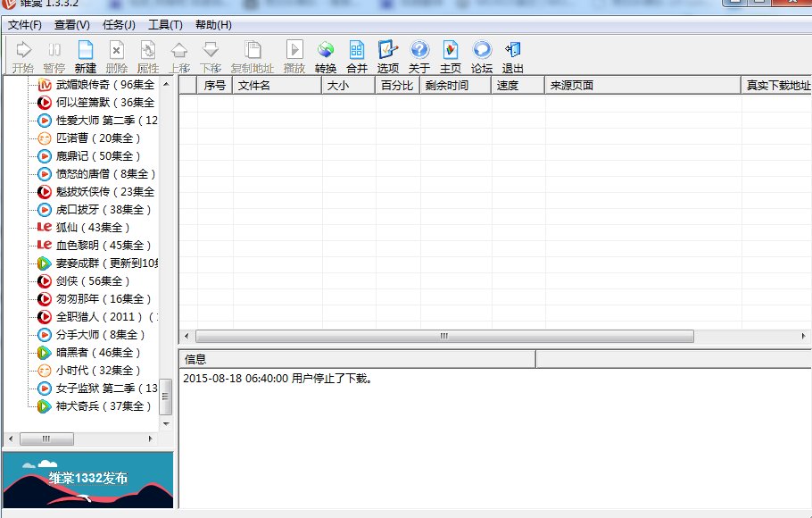
Task: Click the 维棠1332发布 banner
Action: (x=87, y=480)
